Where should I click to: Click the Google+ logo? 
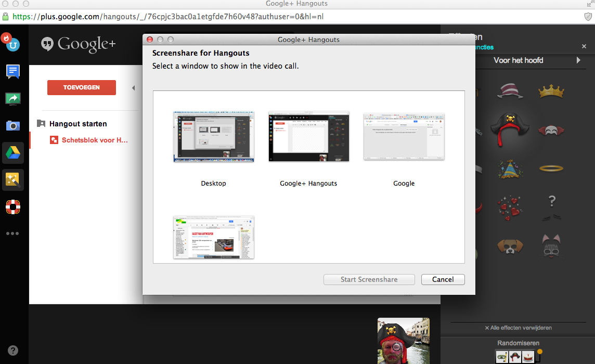click(x=78, y=44)
